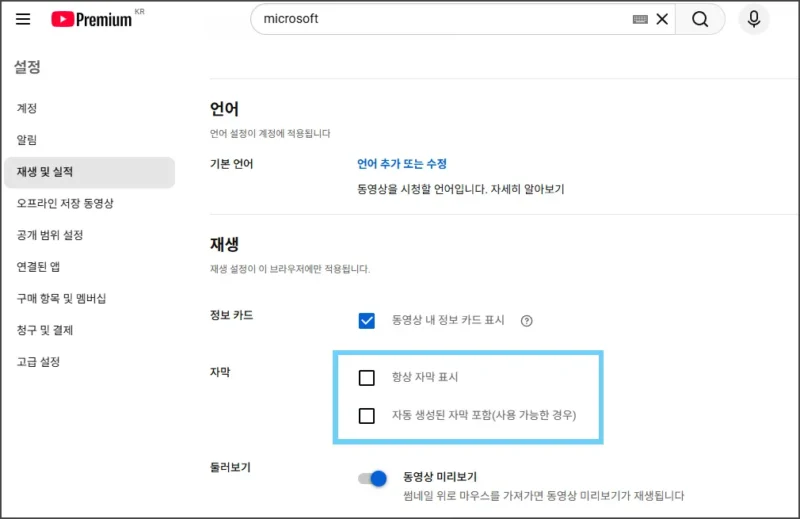Click the 기본 언어 row label
The width and height of the screenshot is (800, 519).
coord(231,164)
